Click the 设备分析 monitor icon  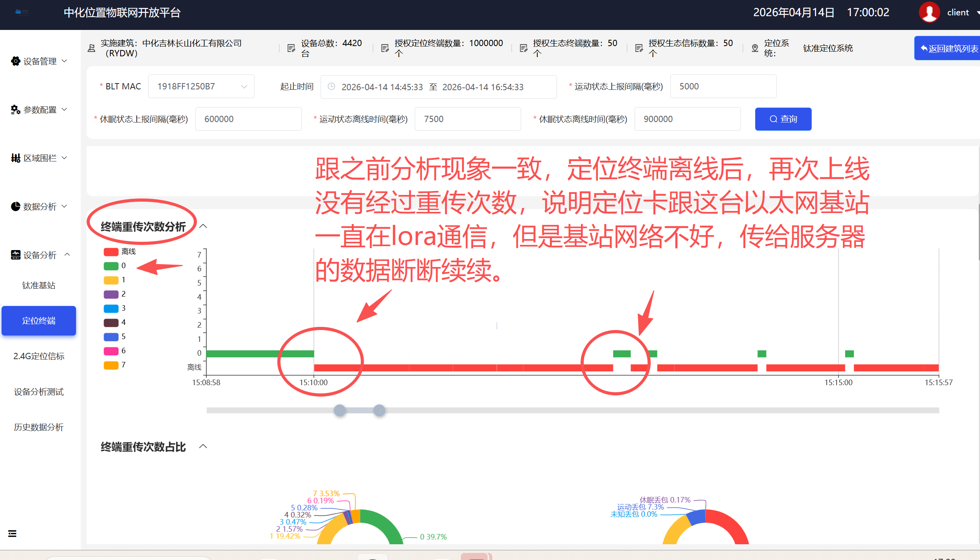click(x=15, y=255)
